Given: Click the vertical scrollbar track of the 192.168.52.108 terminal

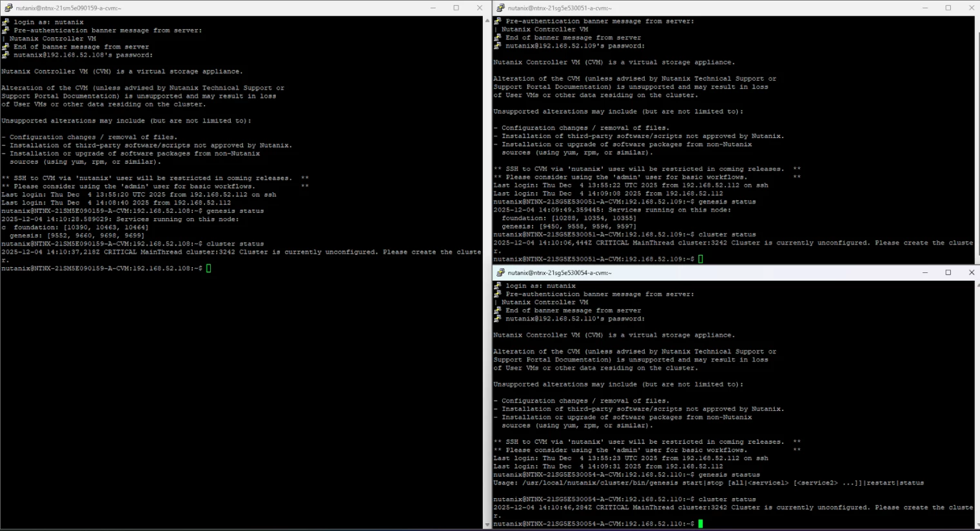Looking at the screenshot, I should pyautogui.click(x=487, y=273).
